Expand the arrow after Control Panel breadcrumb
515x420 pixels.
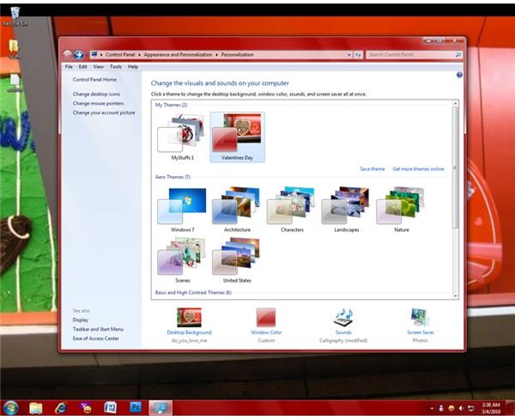[139, 55]
